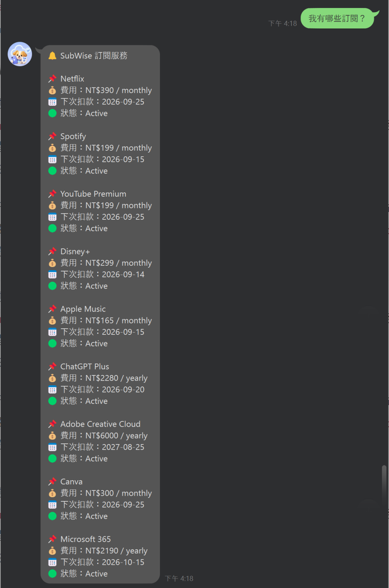The width and height of the screenshot is (389, 588).
Task: Click the green sent message 我有哪些訂閱？
Action: [x=337, y=18]
